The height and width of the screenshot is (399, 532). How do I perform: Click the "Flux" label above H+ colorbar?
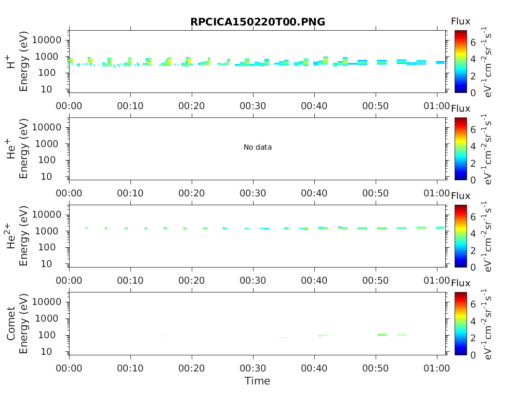point(460,21)
